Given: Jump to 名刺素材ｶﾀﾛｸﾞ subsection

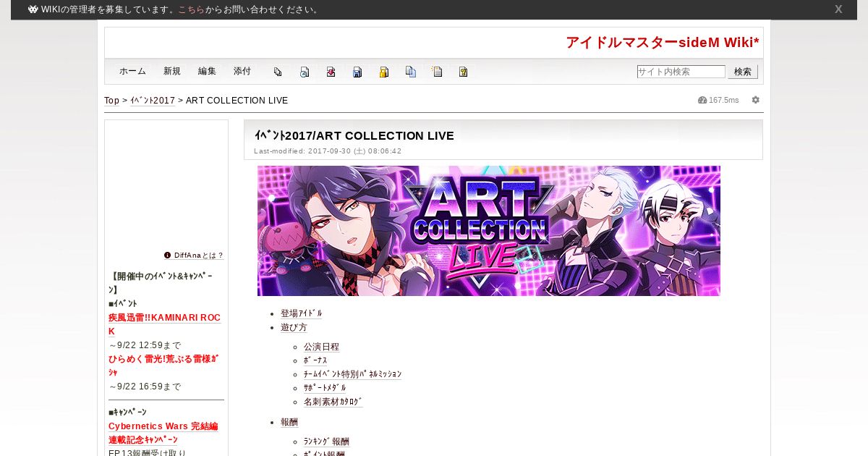Looking at the screenshot, I should [333, 402].
